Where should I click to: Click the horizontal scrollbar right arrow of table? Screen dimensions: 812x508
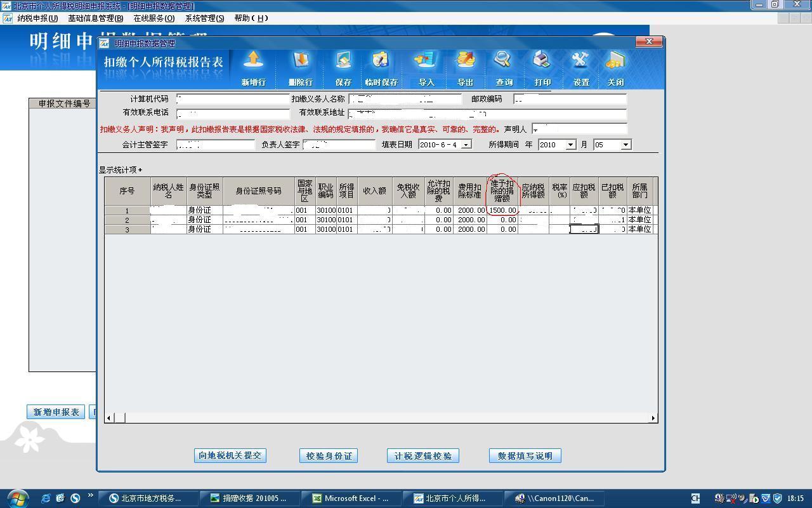tap(653, 418)
